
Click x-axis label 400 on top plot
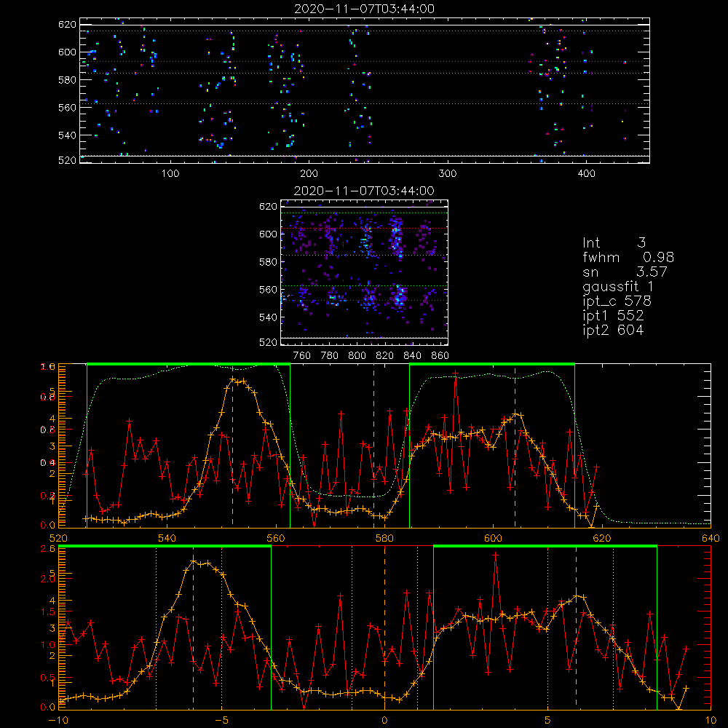[586, 174]
